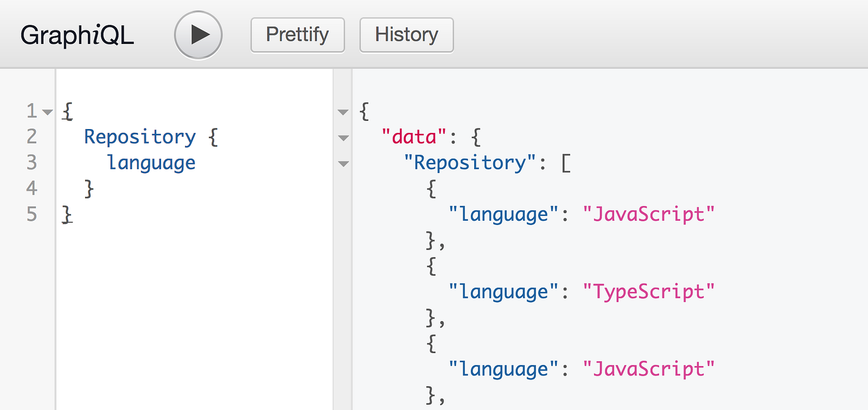Click the GraphiQL title logo
Viewport: 868px width, 410px height.
click(x=77, y=35)
